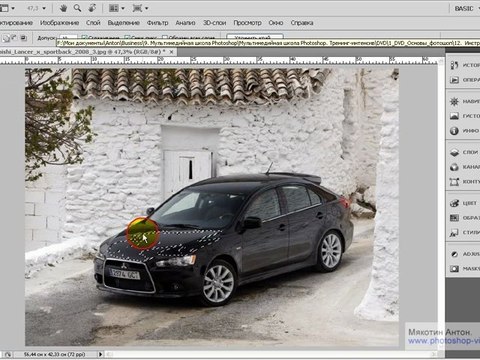480x360 pixels.
Task: Click the Допуск tolerance input field
Action: coord(68,38)
